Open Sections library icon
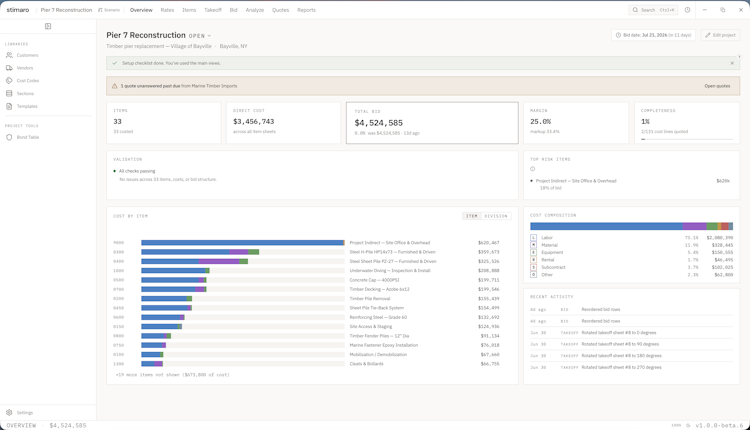The width and height of the screenshot is (750, 430). point(9,93)
